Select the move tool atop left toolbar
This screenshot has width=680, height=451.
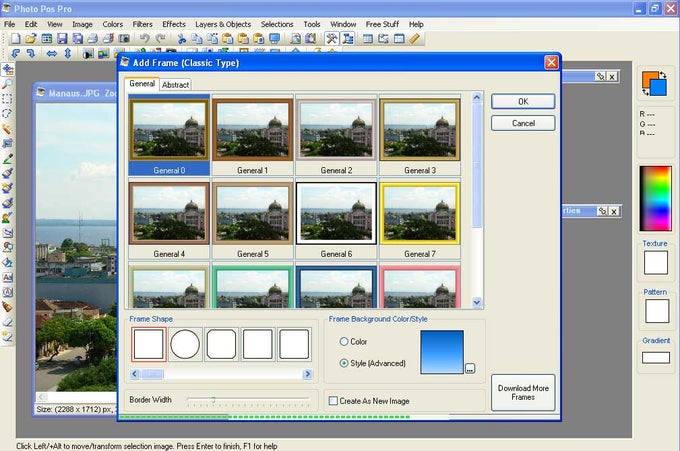(x=7, y=69)
